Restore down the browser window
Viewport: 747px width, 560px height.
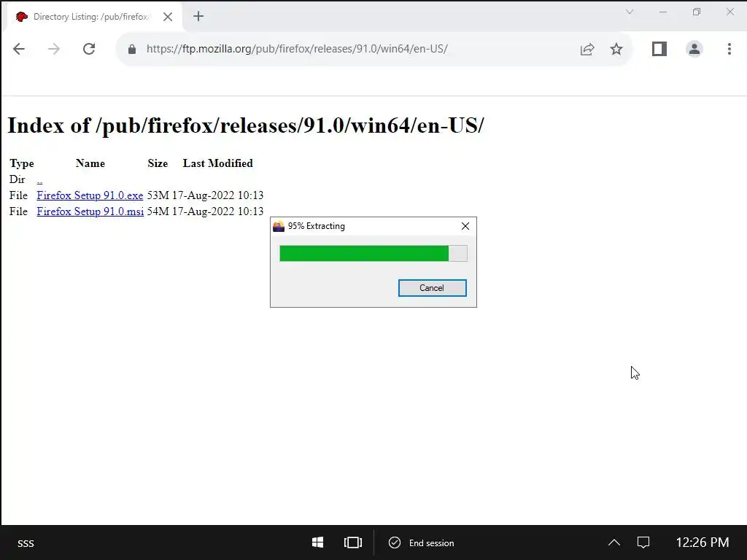coord(697,12)
